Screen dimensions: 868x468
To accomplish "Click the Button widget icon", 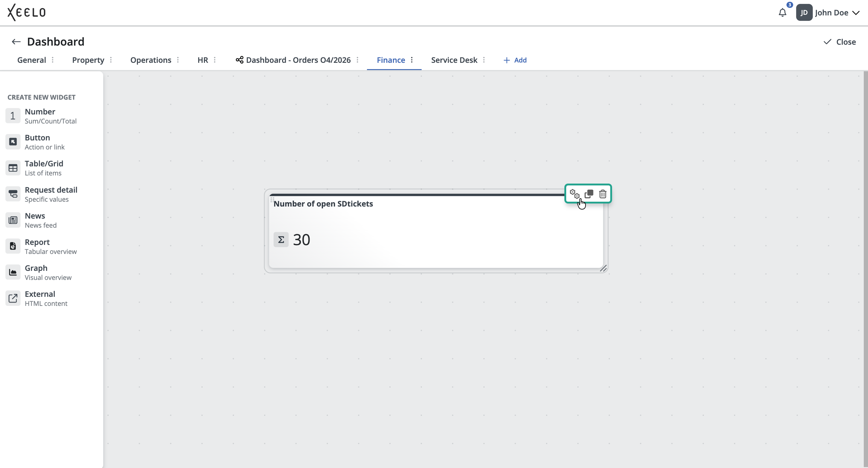I will pyautogui.click(x=13, y=142).
